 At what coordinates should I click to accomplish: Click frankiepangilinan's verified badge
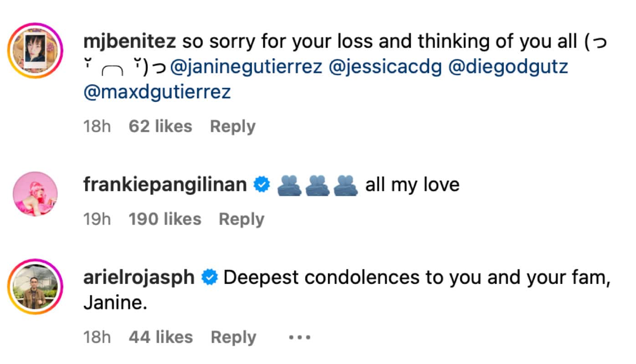(262, 185)
